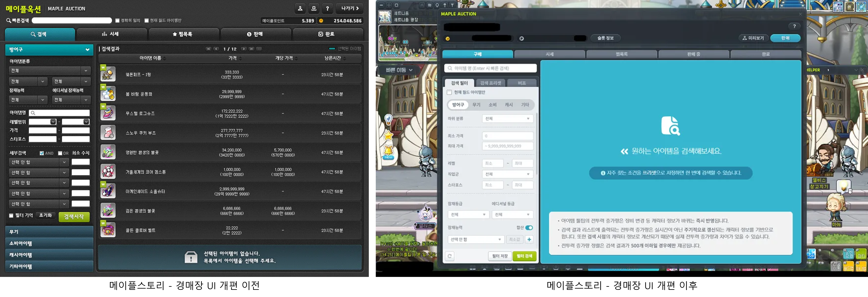The height and width of the screenshot is (297, 868).
Task: Toggle the AND checkbox in 세부검색
Action: pos(42,153)
